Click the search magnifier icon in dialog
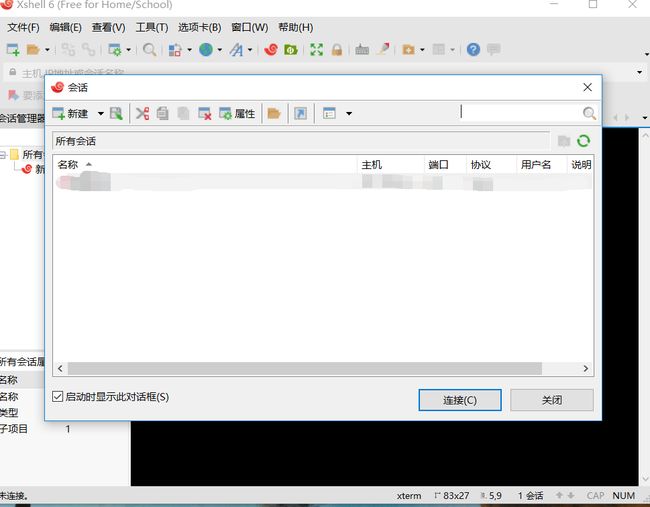Viewport: 650px width, 507px height. pos(589,113)
